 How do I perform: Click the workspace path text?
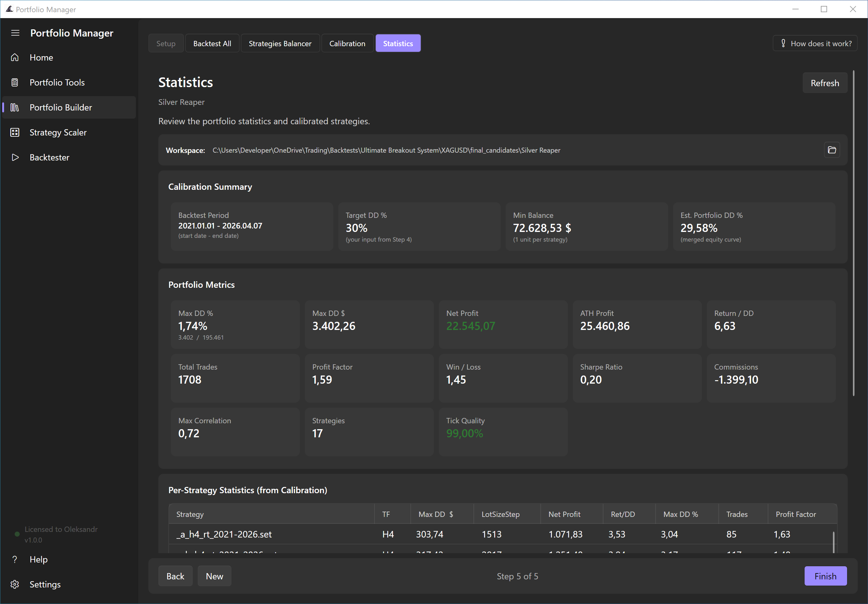click(386, 150)
